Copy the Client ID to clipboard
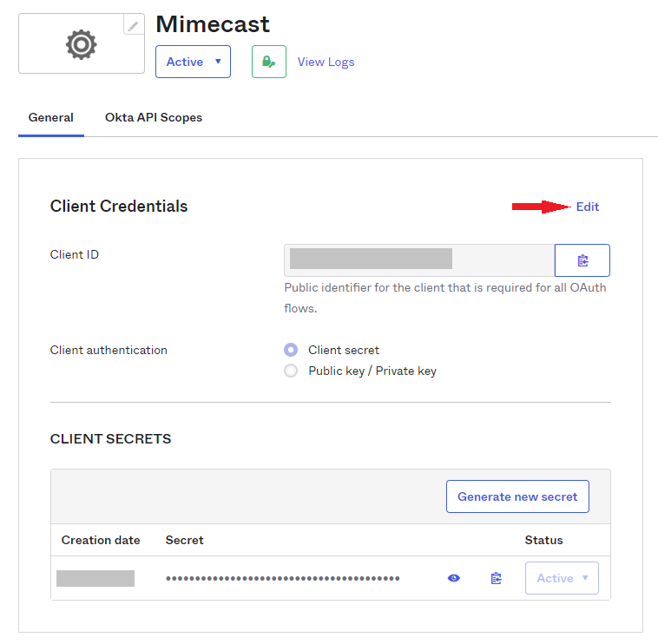The width and height of the screenshot is (658, 644). 582,260
